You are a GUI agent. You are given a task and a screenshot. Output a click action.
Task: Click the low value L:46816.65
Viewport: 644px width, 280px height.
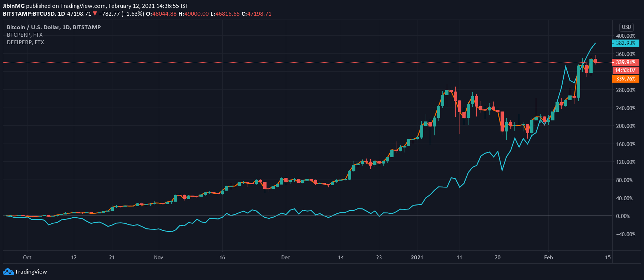(225, 14)
